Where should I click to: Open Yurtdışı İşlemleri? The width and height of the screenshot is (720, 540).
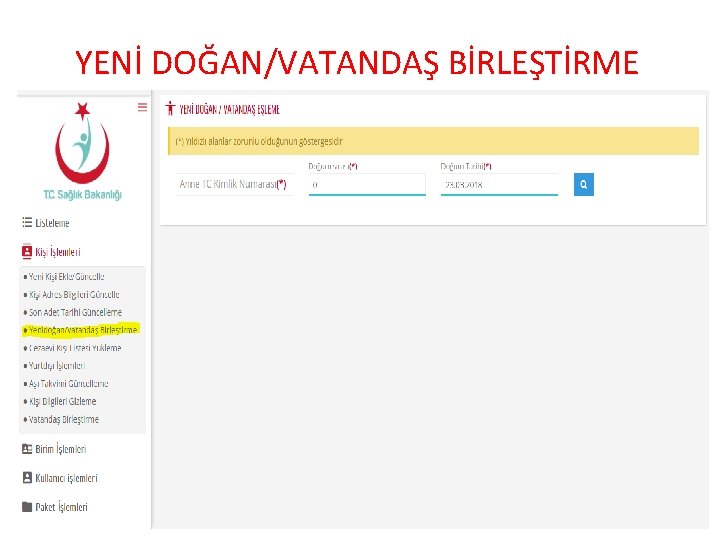click(x=56, y=366)
